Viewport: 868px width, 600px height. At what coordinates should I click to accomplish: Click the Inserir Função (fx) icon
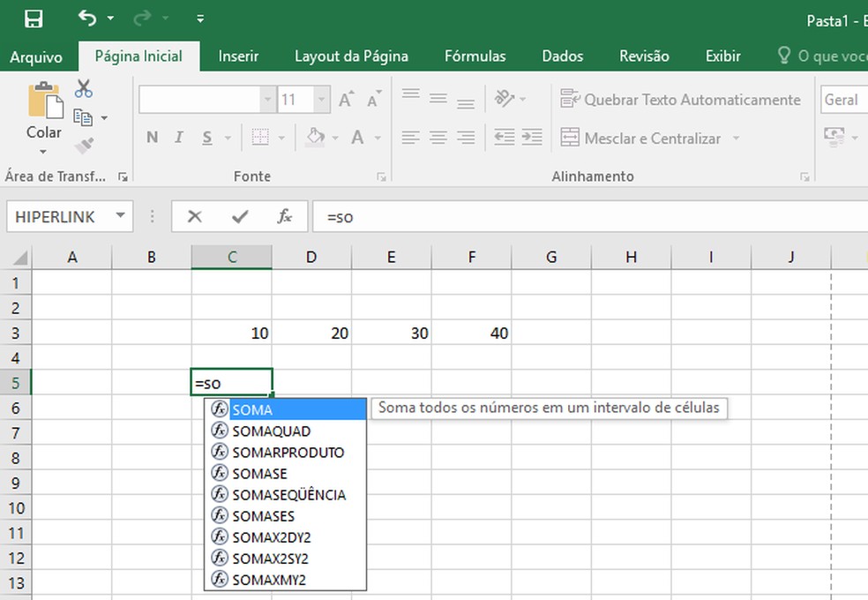pos(286,215)
